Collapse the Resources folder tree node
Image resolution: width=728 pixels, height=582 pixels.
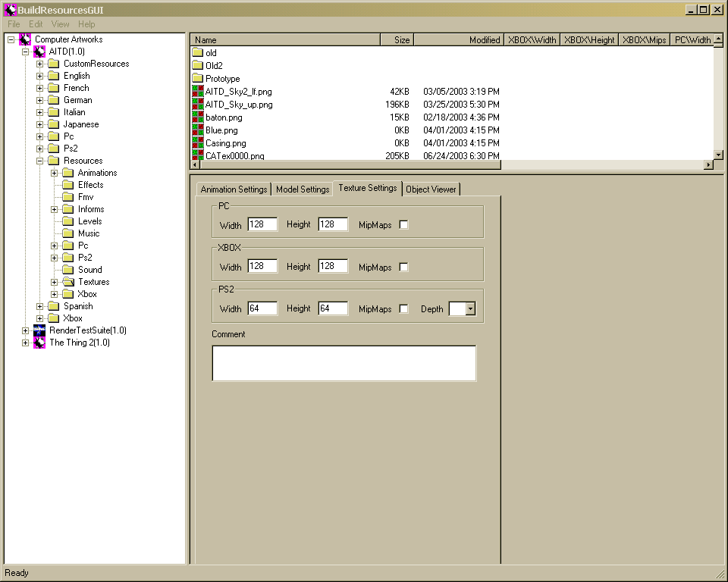40,161
